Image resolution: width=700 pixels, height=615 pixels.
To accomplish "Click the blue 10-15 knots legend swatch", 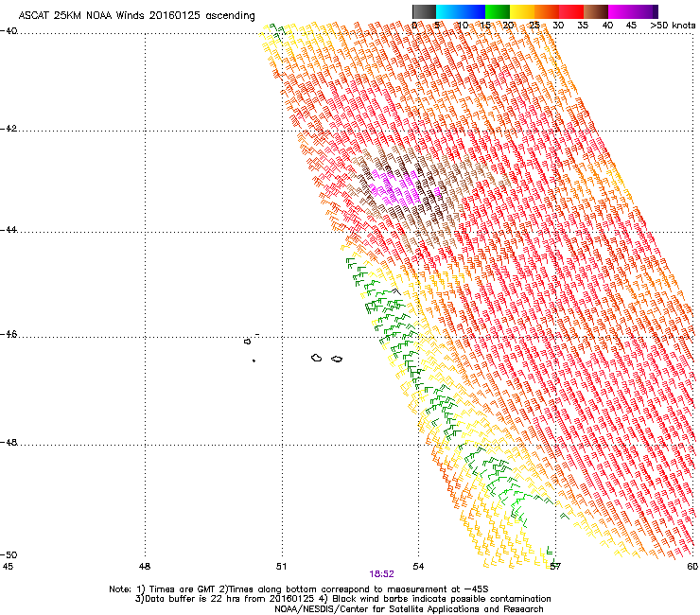I will pos(473,11).
